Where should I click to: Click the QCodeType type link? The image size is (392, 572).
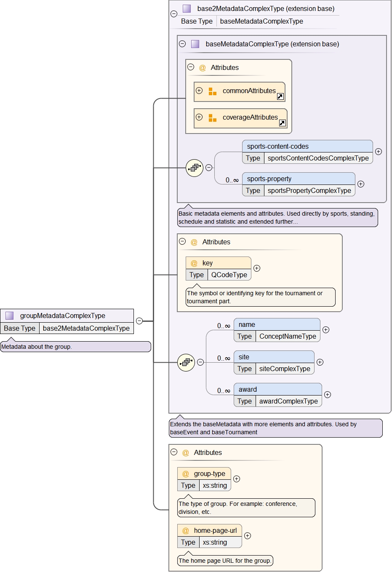pos(229,275)
